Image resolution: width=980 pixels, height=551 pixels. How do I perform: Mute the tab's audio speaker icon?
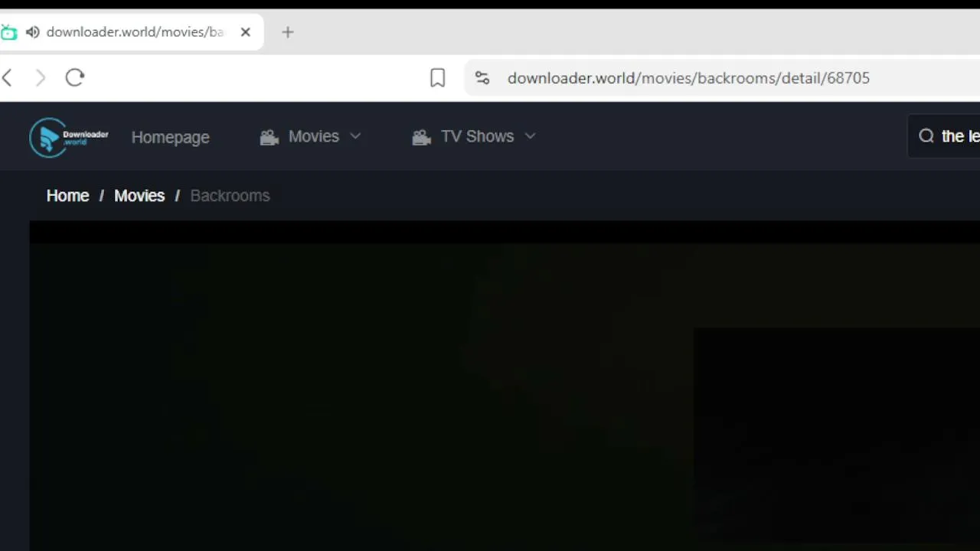(x=32, y=32)
